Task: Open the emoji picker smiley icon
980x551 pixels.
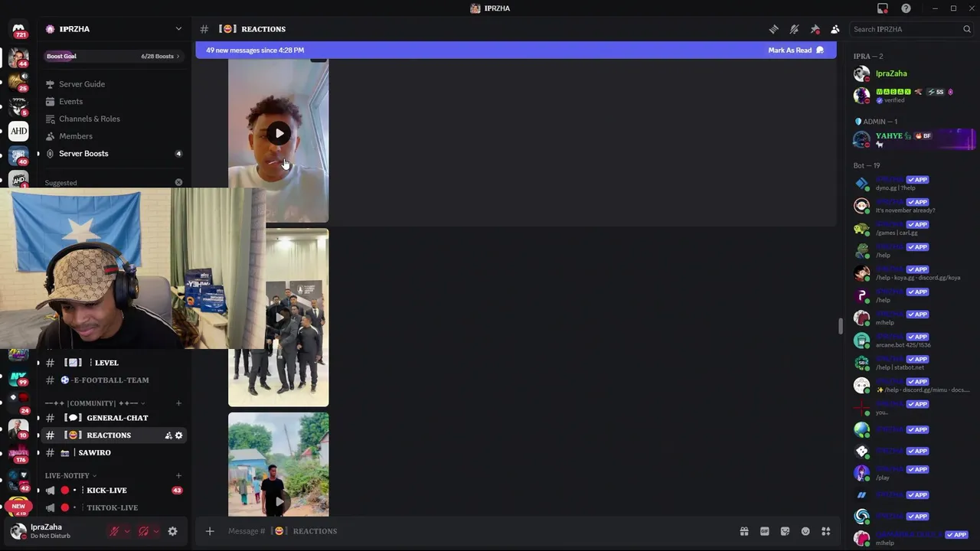Action: click(x=805, y=531)
